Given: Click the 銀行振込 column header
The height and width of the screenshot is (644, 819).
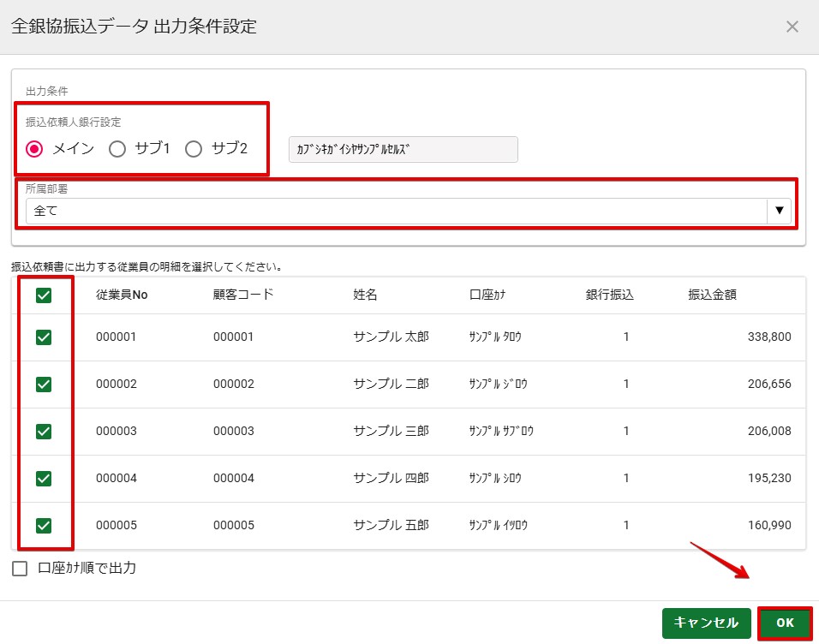Looking at the screenshot, I should [x=610, y=295].
